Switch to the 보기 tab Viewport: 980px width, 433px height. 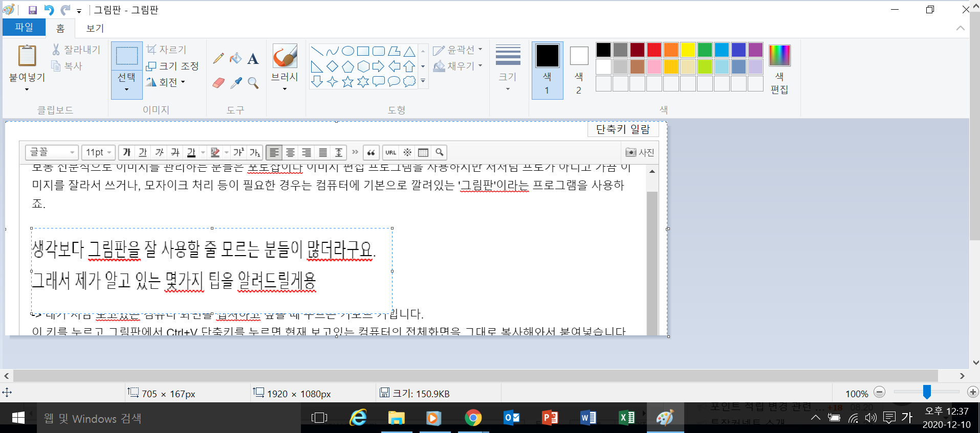pyautogui.click(x=95, y=28)
